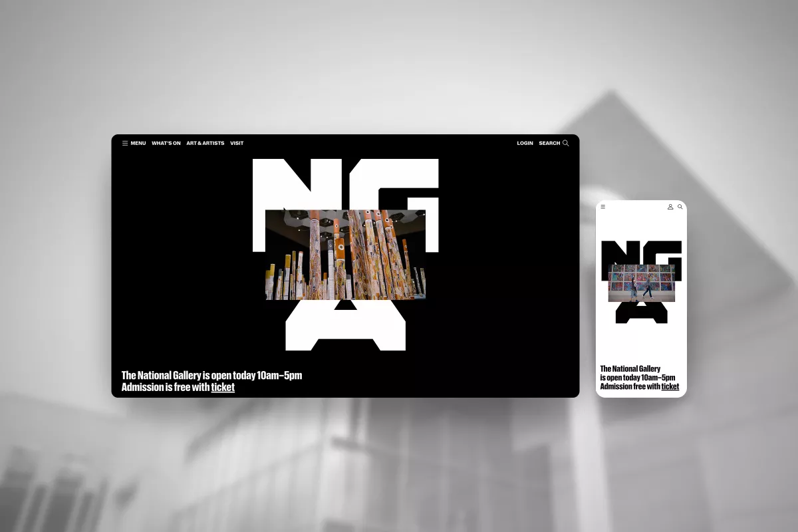Screen dimensions: 798x532
Task: Tap the mobile user account icon
Action: tap(670, 207)
